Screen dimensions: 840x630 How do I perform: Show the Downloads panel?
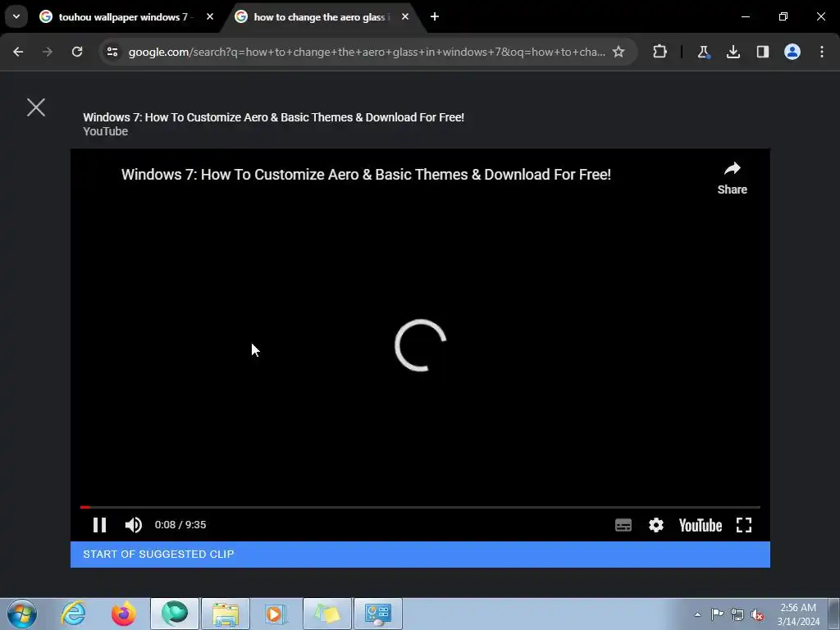733,52
